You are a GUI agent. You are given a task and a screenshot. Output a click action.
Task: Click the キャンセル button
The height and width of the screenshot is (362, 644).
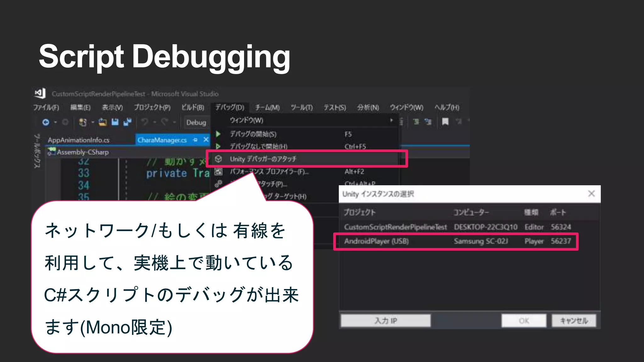(574, 321)
